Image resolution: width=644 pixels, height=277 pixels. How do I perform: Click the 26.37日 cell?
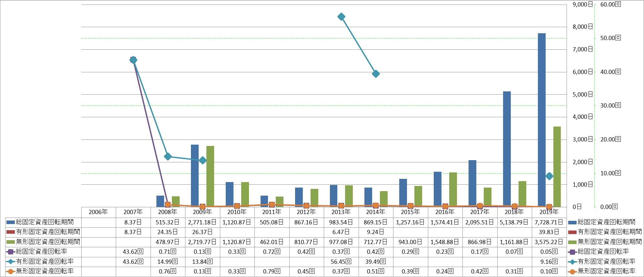pos(202,232)
